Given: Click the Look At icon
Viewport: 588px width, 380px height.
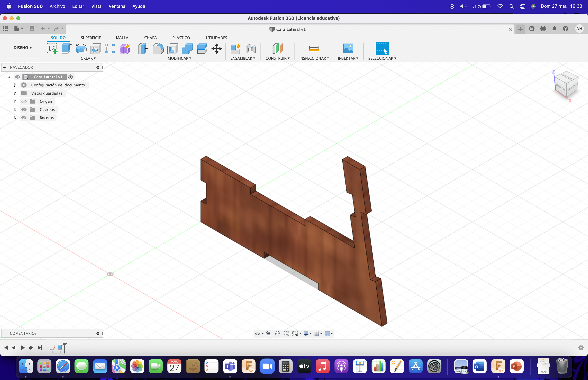Looking at the screenshot, I should click(x=268, y=334).
